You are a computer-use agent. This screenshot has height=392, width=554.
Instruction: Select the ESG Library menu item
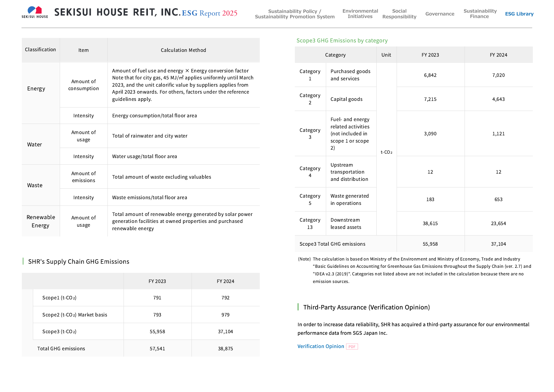point(519,14)
